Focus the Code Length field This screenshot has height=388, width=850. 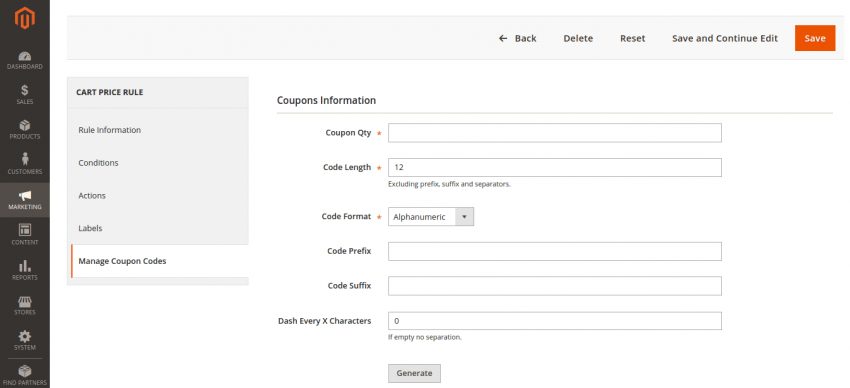click(x=555, y=167)
